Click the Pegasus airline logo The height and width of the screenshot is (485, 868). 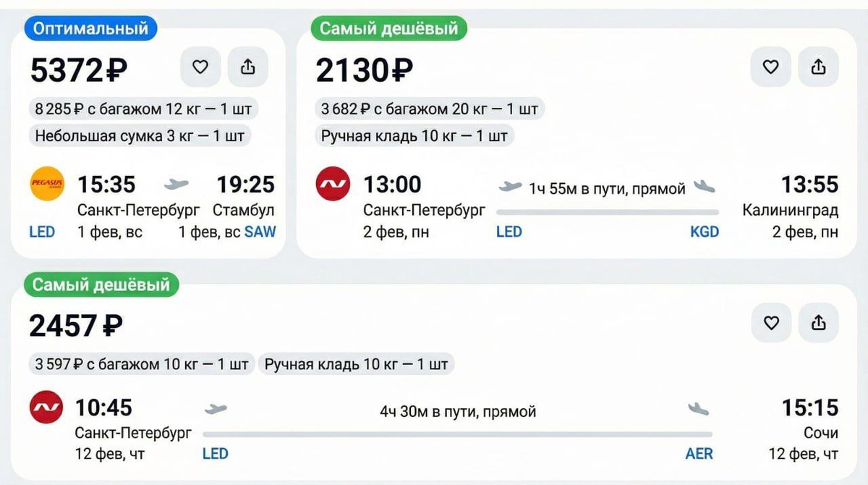pos(47,185)
